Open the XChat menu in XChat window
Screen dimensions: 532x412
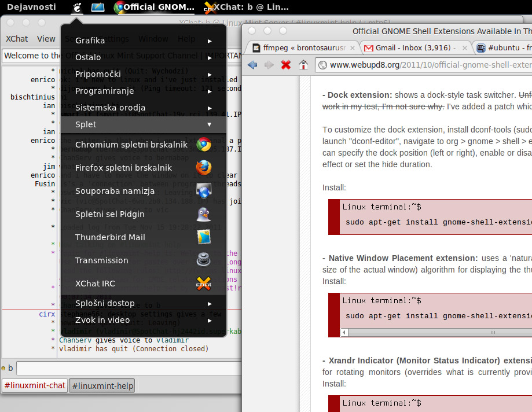coord(17,39)
